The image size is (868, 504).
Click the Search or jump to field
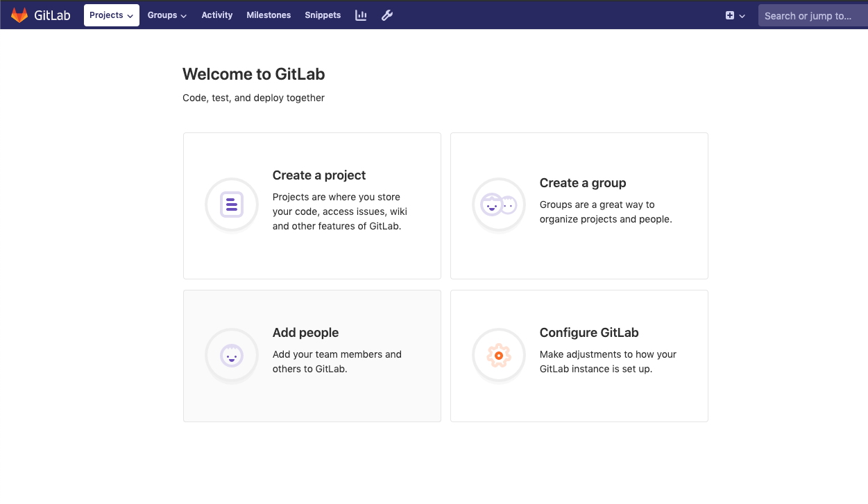point(813,15)
